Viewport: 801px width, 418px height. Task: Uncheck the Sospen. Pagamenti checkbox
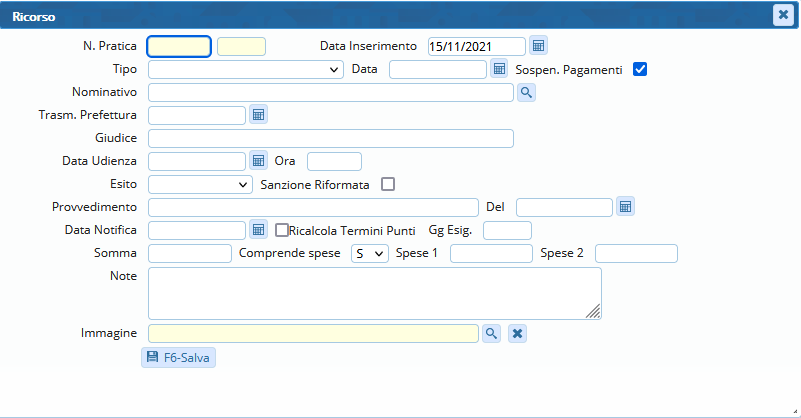(641, 69)
